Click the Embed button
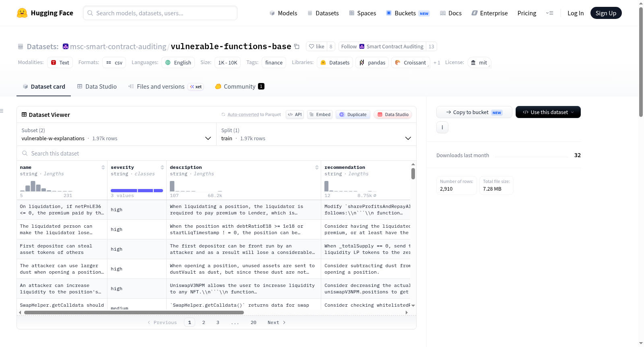 coord(319,114)
